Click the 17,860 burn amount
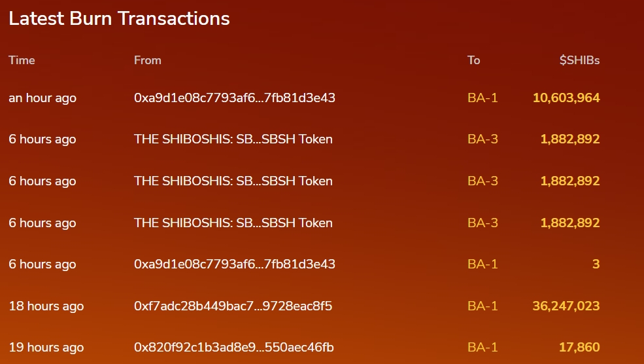644x364 pixels. [x=579, y=347]
